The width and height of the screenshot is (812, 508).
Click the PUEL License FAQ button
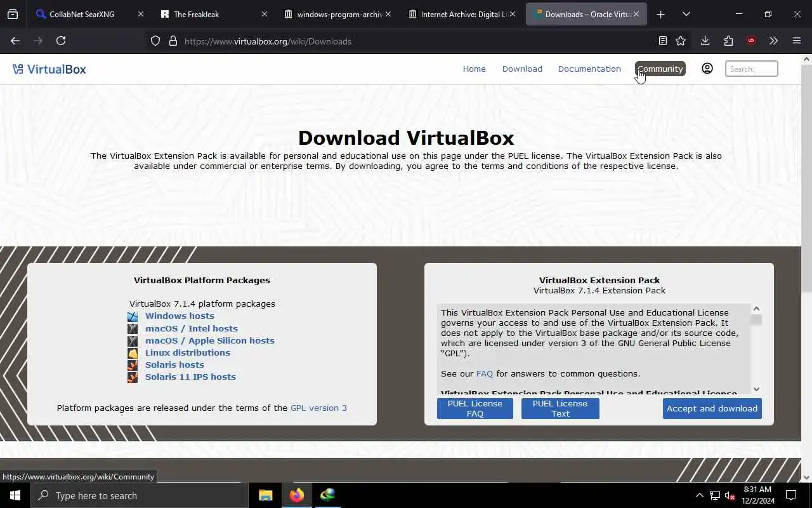[475, 408]
